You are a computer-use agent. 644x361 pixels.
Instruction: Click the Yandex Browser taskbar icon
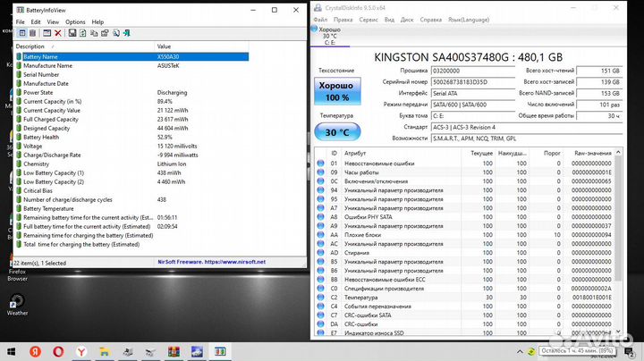[x=81, y=350]
